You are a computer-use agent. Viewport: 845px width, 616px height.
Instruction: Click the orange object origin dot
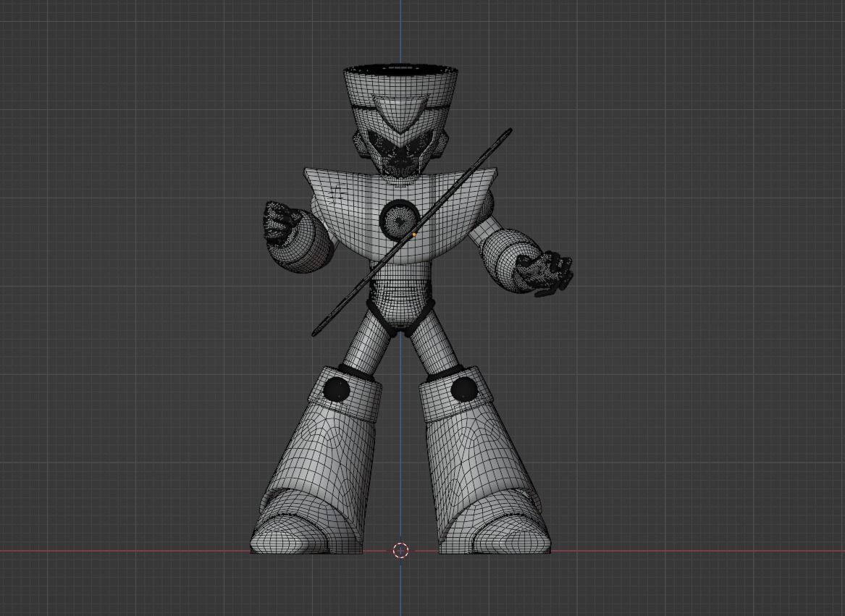414,235
